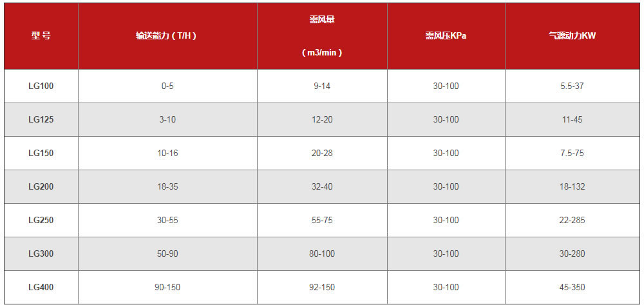Click the 7.5-75 power value
Viewport: 644px width, 307px height.
(x=571, y=153)
